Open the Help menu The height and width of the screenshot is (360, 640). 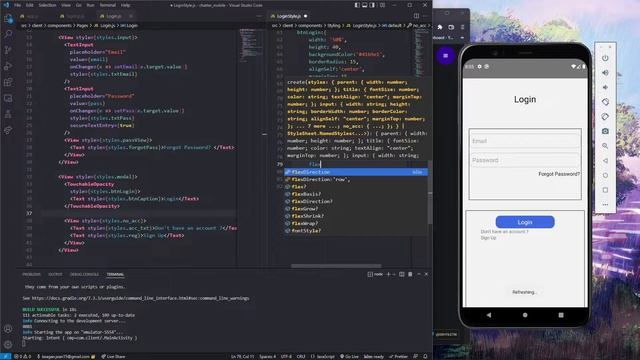(x=125, y=5)
